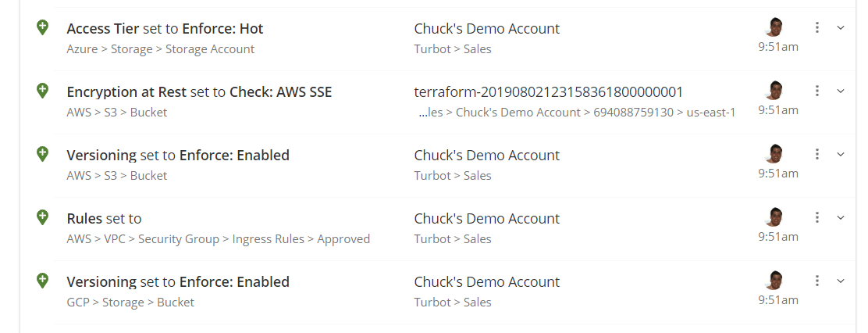Click user avatar on Access Tier row
The width and height of the screenshot is (868, 333).
tap(775, 27)
